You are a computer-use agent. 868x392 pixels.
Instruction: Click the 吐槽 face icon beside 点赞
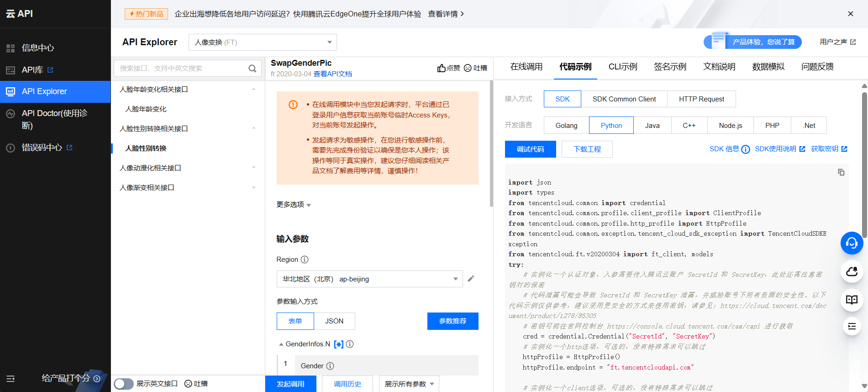pos(468,68)
